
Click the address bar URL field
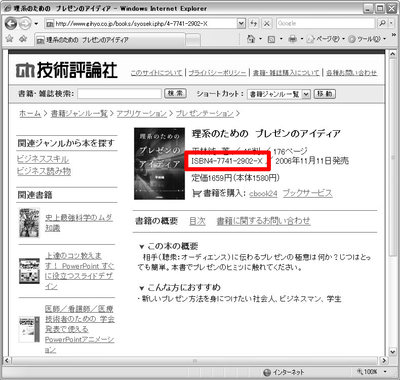point(141,24)
